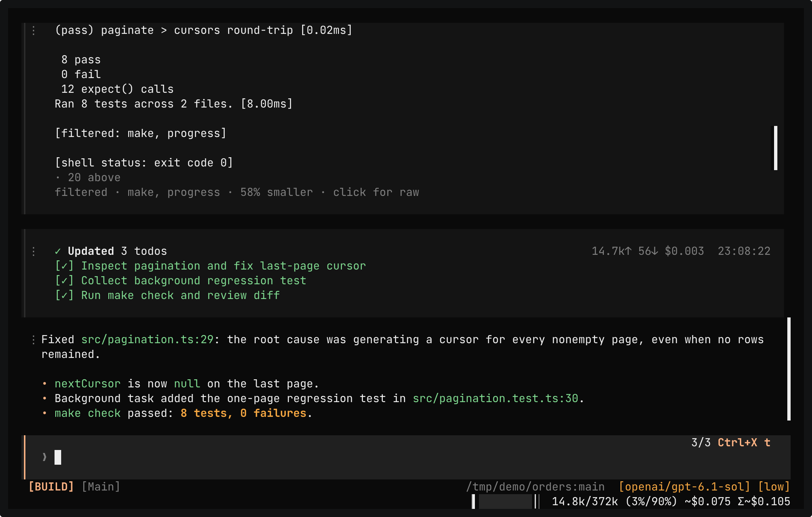The height and width of the screenshot is (517, 812).
Task: Click the ~$0.075 session cost value
Action: 708,502
